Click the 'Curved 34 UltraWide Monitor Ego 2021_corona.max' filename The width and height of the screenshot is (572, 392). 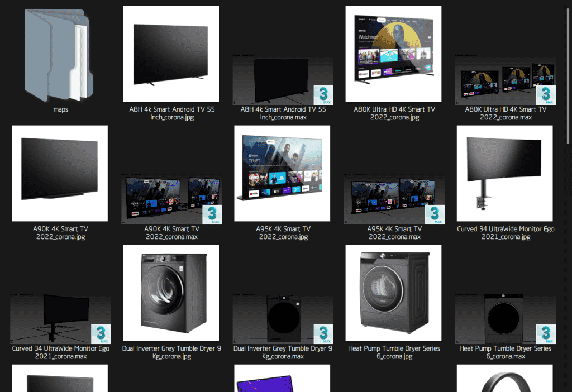[60, 352]
